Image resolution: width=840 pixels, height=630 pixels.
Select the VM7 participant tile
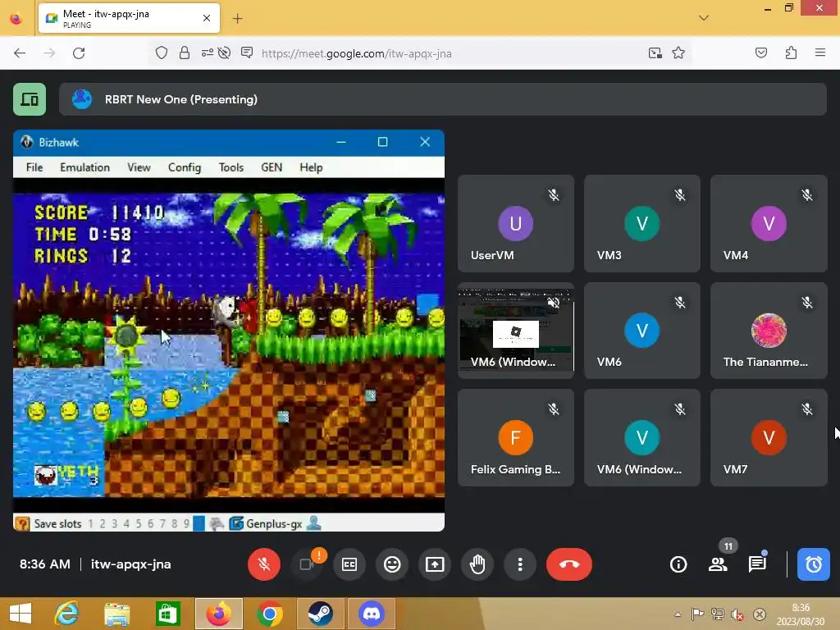pos(769,438)
